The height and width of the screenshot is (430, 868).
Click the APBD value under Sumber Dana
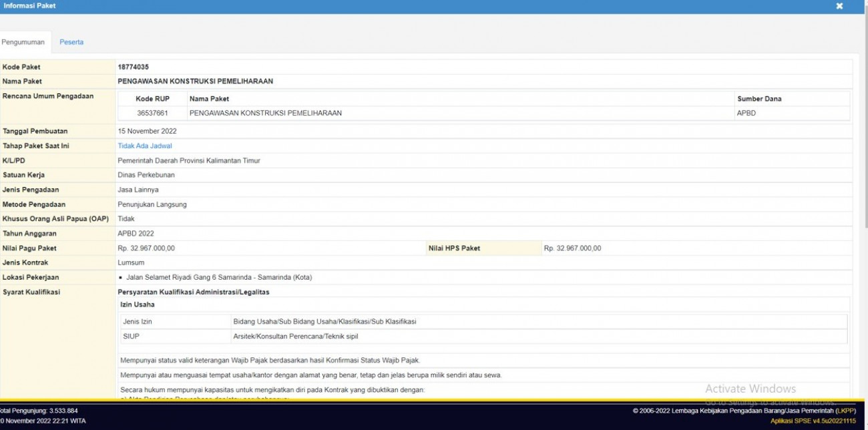tap(746, 113)
